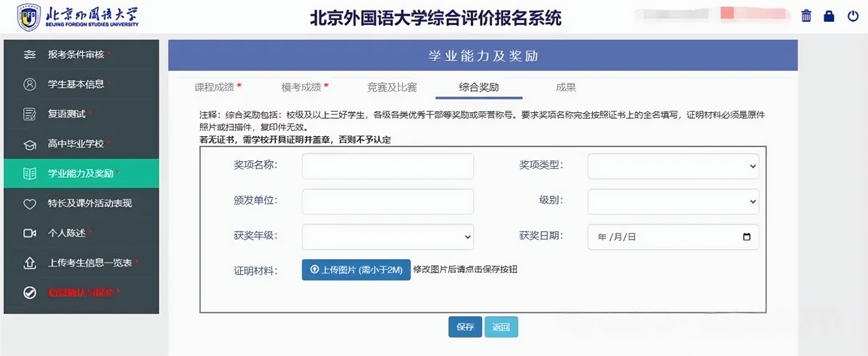
Task: Click the lock icon in header
Action: pyautogui.click(x=829, y=16)
